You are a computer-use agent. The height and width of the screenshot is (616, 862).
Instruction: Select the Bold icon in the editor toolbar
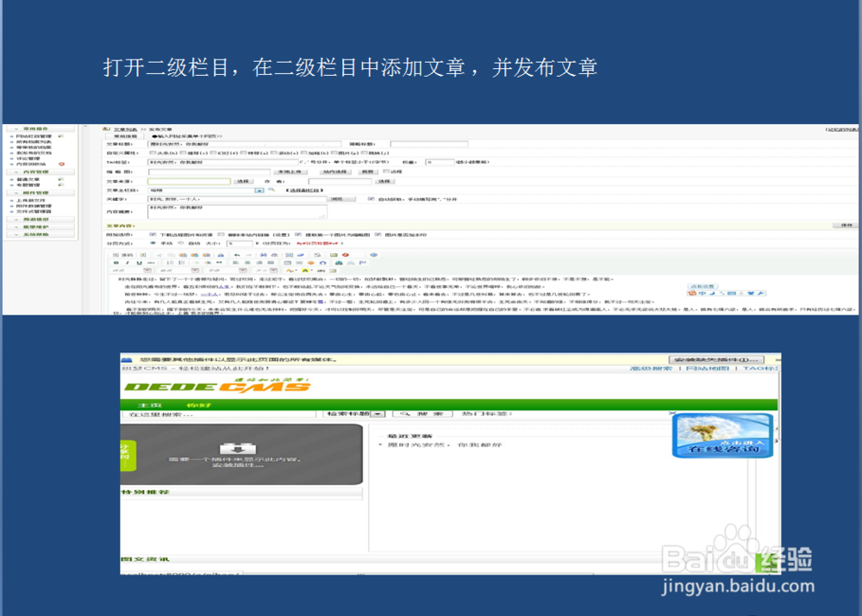pos(116,260)
